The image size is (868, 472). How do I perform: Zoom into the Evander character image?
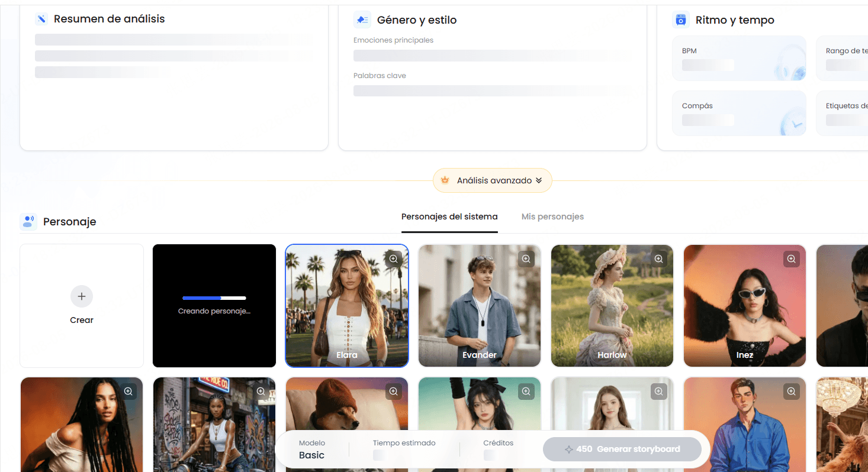pyautogui.click(x=526, y=258)
